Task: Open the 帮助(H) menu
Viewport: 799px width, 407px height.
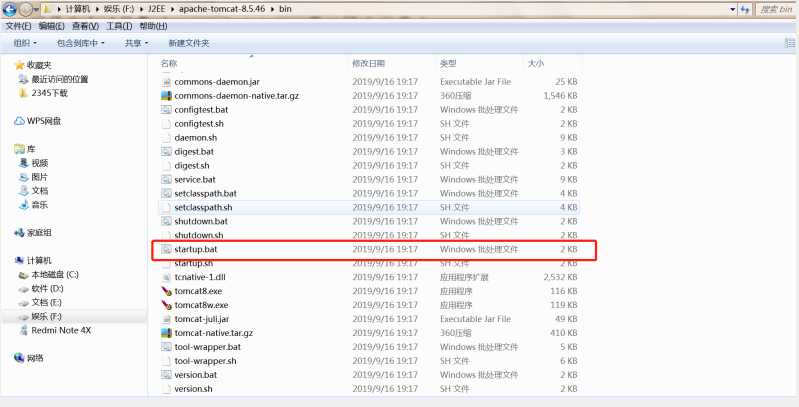Action: (153, 26)
